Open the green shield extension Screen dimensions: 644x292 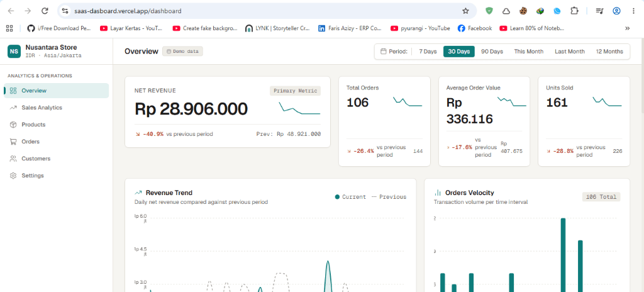point(489,11)
